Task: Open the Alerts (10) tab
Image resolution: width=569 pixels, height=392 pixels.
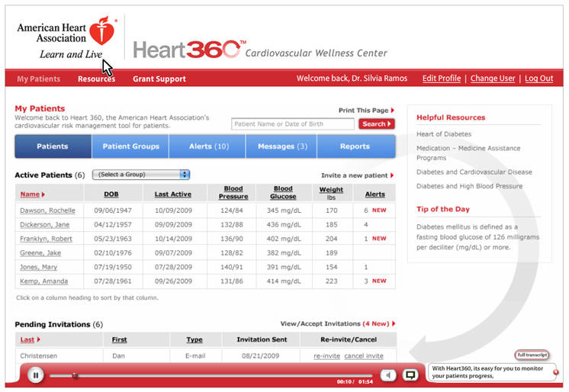Action: tap(209, 146)
